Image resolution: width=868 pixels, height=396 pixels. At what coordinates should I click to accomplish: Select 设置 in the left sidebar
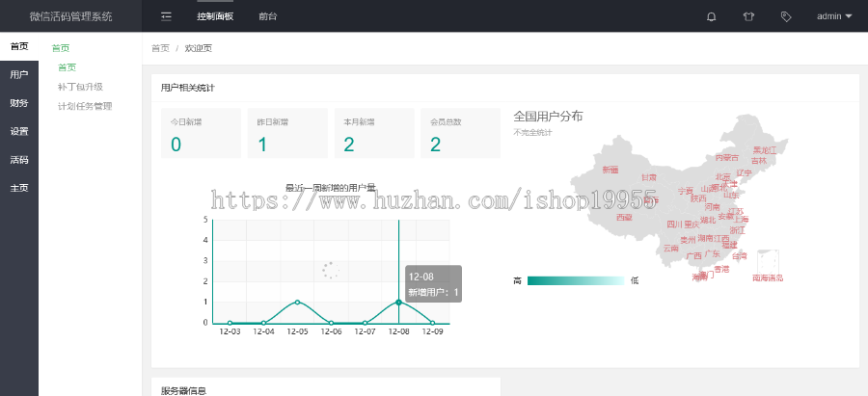coord(19,132)
